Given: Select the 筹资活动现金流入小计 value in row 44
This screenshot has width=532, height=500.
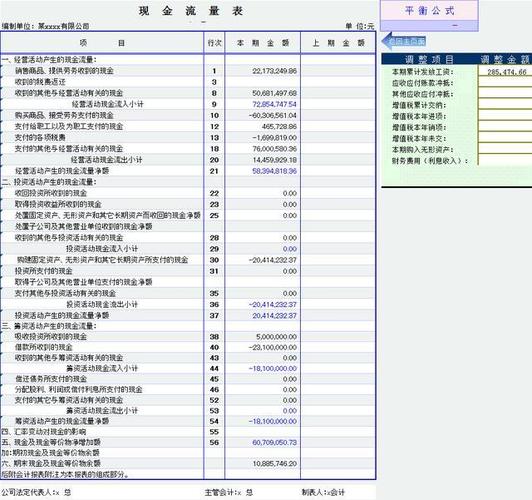Looking at the screenshot, I should click(x=272, y=368).
